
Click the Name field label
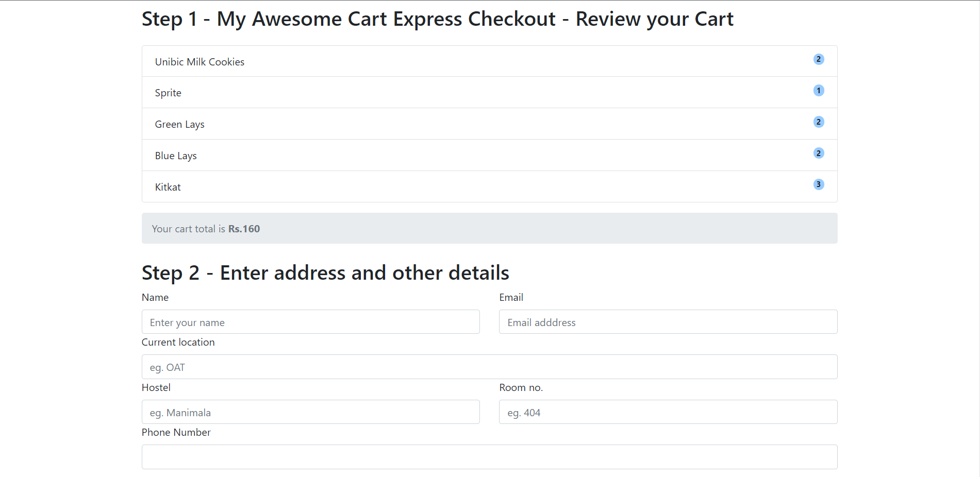(155, 297)
